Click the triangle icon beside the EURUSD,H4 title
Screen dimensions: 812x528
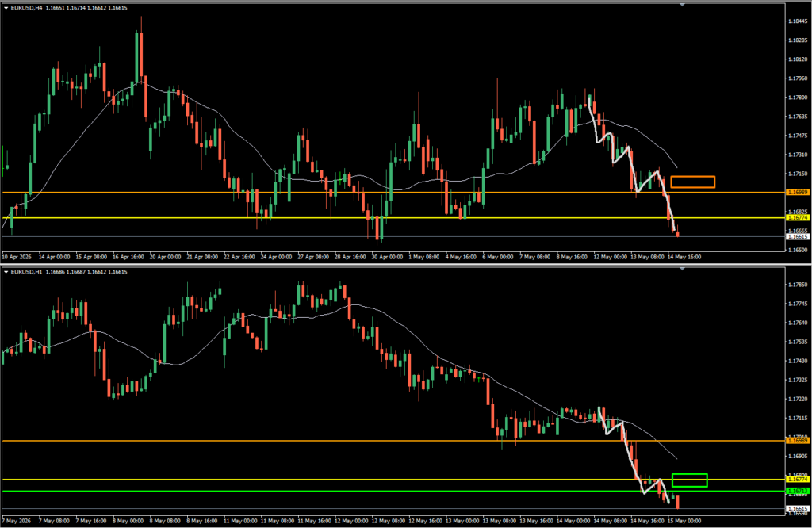coord(6,8)
